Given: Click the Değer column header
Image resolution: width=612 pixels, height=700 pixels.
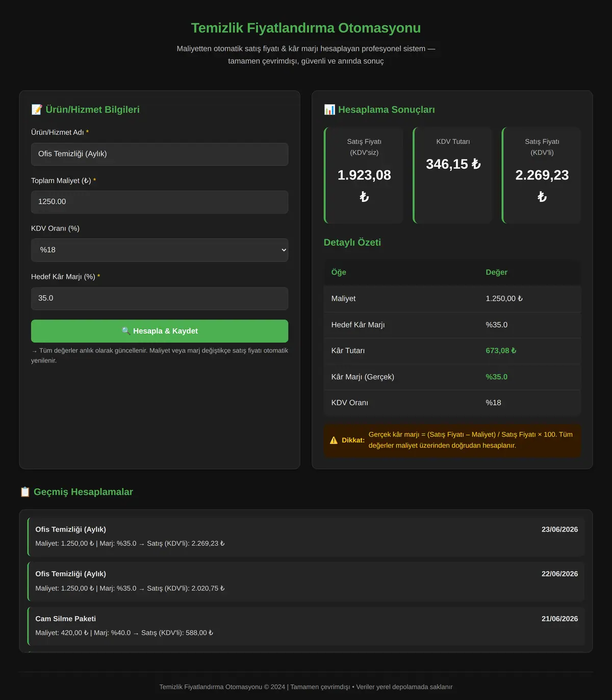Looking at the screenshot, I should tap(496, 272).
